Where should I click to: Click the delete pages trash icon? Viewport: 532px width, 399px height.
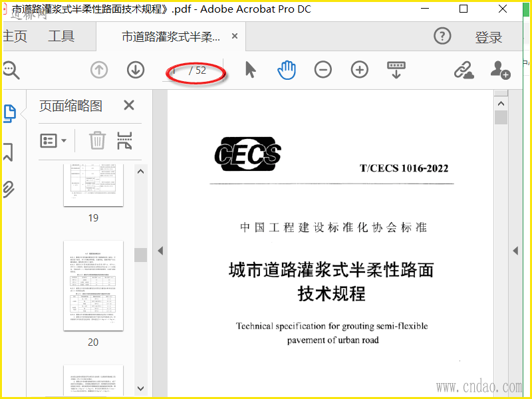pyautogui.click(x=97, y=140)
